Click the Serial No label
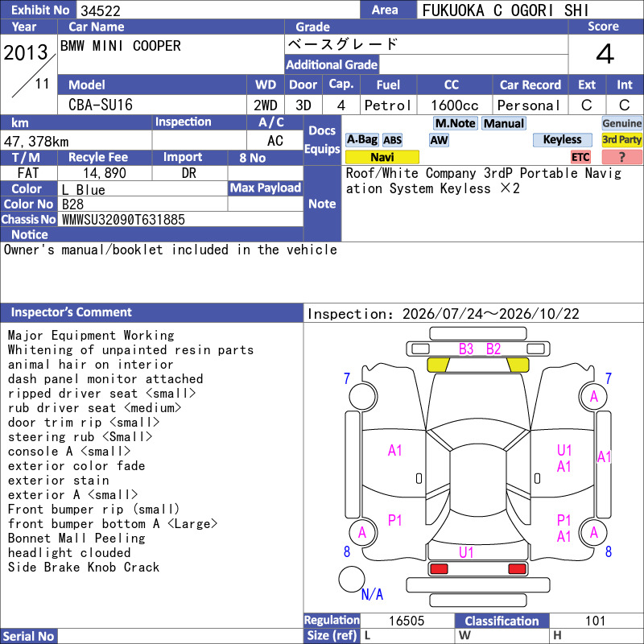644x644 pixels. point(28,636)
